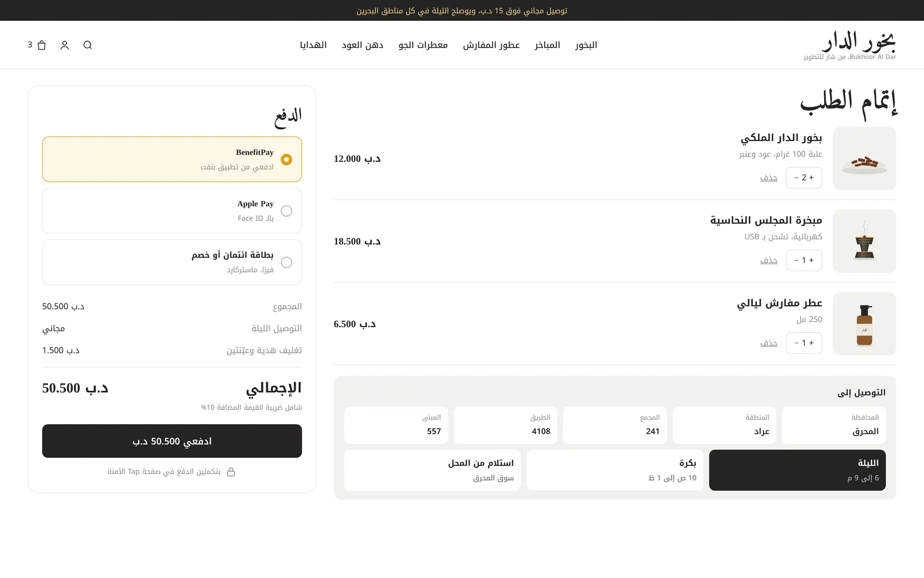Select استلام من المحل pickup option

point(433,470)
